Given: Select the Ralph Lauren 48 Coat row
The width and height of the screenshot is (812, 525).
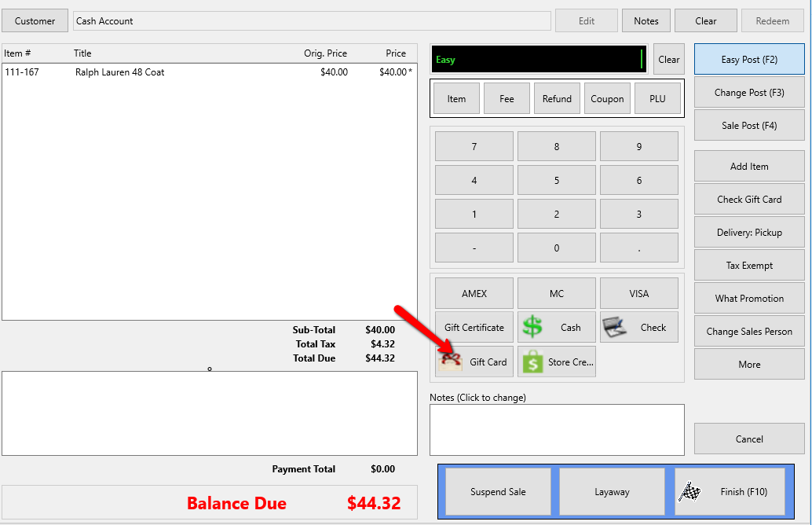Looking at the screenshot, I should pos(209,72).
